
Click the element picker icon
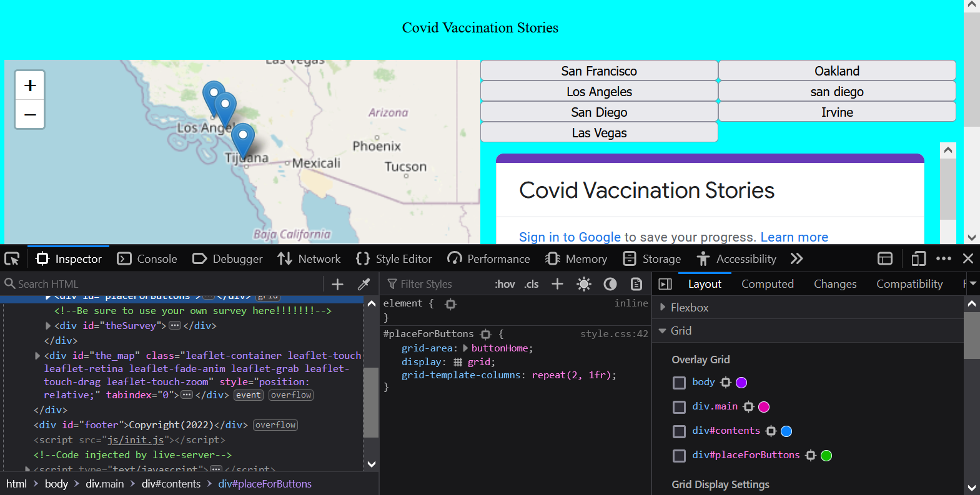point(12,258)
